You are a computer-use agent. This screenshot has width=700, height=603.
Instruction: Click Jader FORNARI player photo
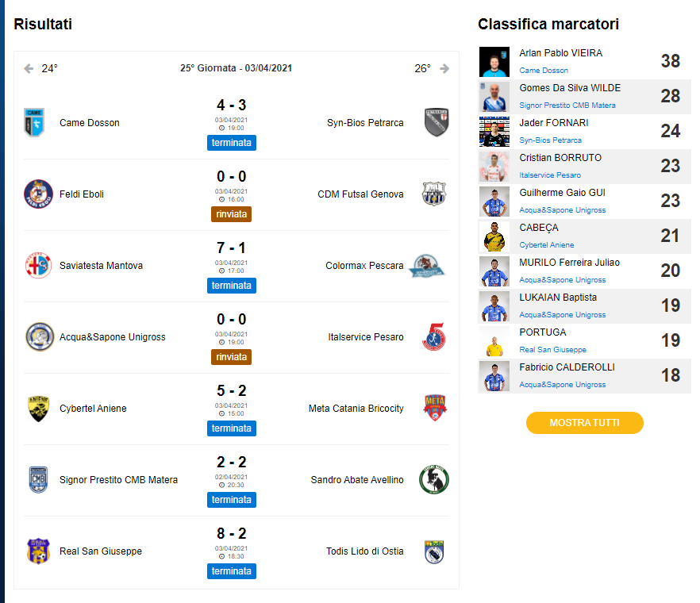click(494, 132)
